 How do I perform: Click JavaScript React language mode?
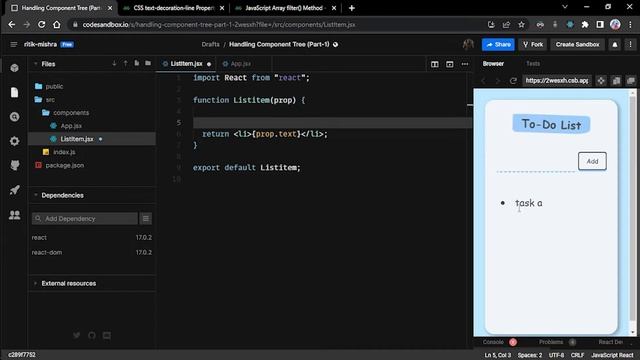(x=612, y=355)
